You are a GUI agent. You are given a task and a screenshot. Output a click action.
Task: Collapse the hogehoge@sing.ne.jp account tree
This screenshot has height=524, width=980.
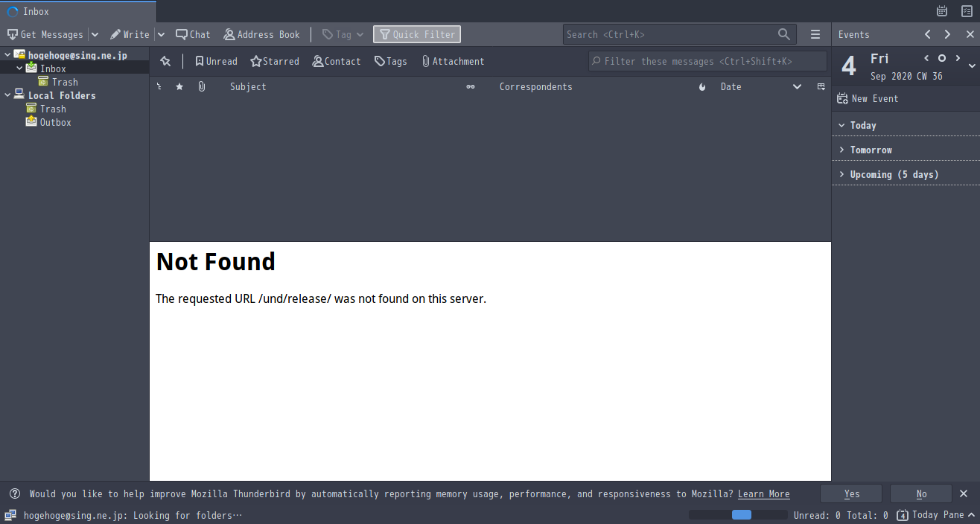pyautogui.click(x=7, y=55)
